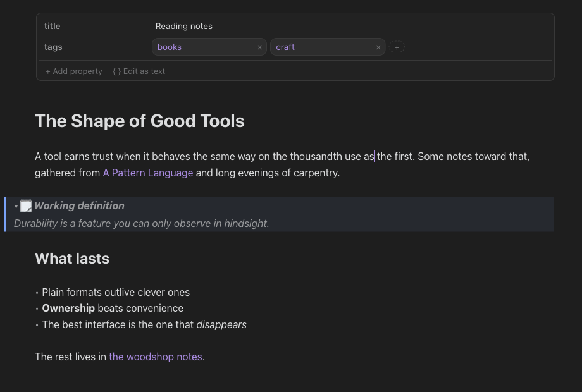Remove the books tag

[260, 47]
